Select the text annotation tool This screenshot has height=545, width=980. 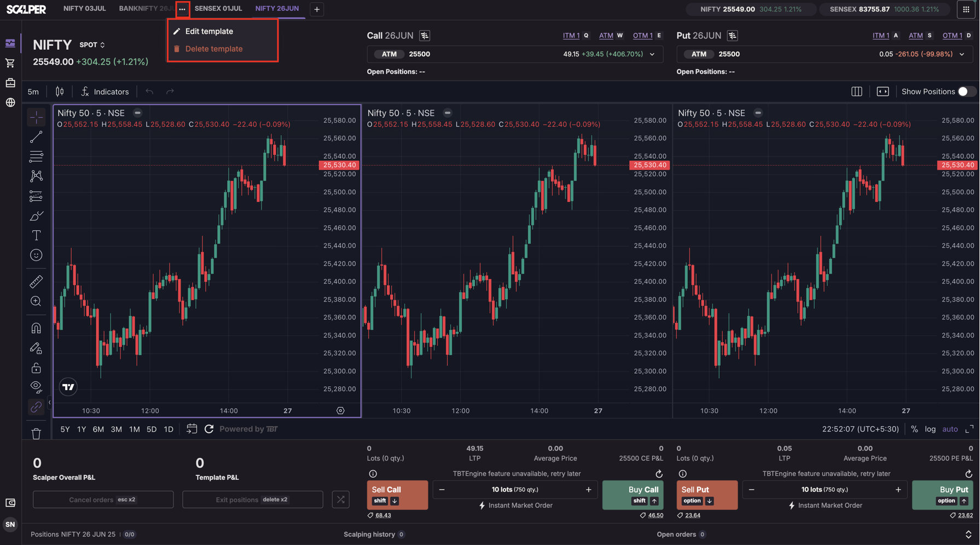coord(36,235)
